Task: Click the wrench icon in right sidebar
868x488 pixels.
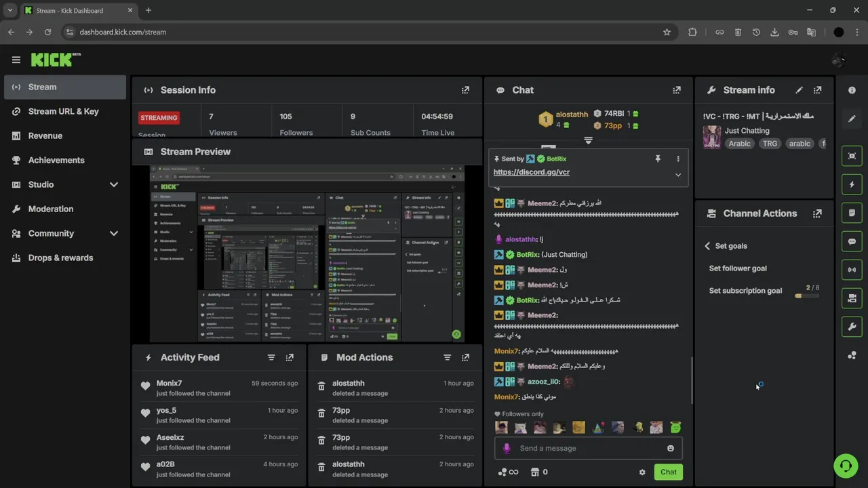Action: point(852,327)
